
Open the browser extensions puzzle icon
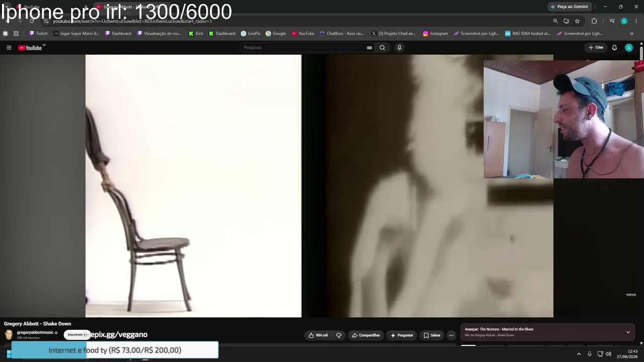[x=594, y=21]
